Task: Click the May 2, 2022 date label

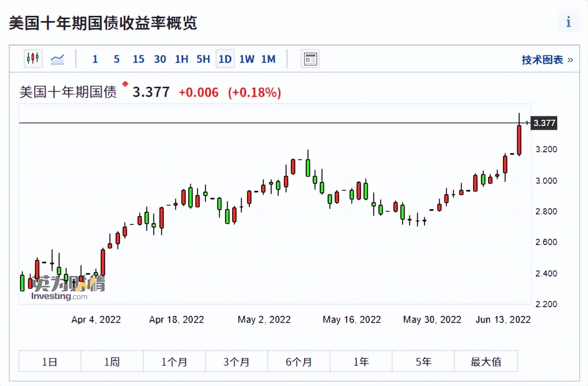Action: coord(264,319)
